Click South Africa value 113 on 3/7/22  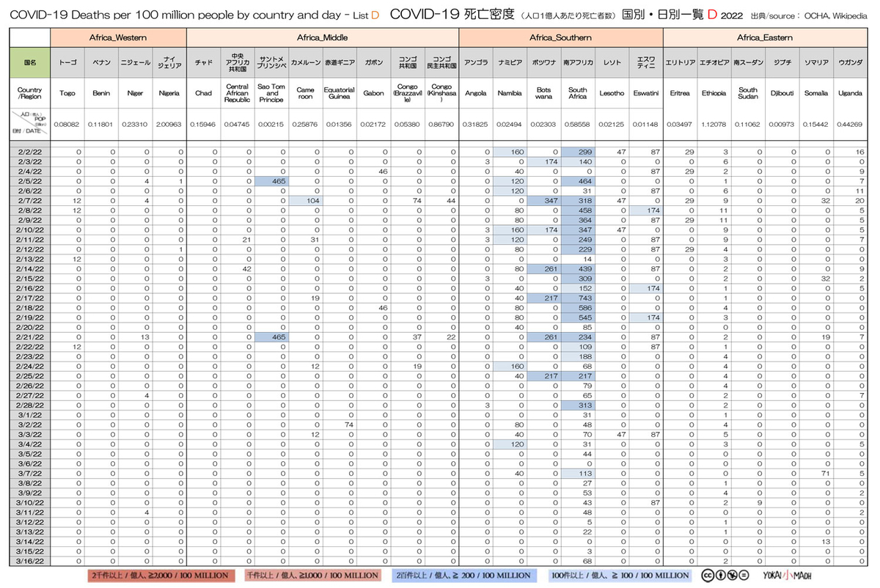click(x=577, y=473)
